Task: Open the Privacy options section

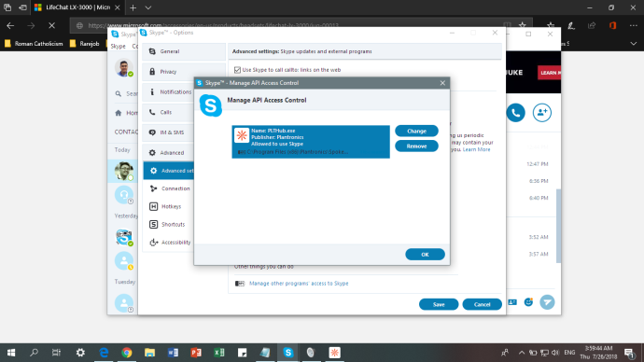Action: pyautogui.click(x=184, y=72)
